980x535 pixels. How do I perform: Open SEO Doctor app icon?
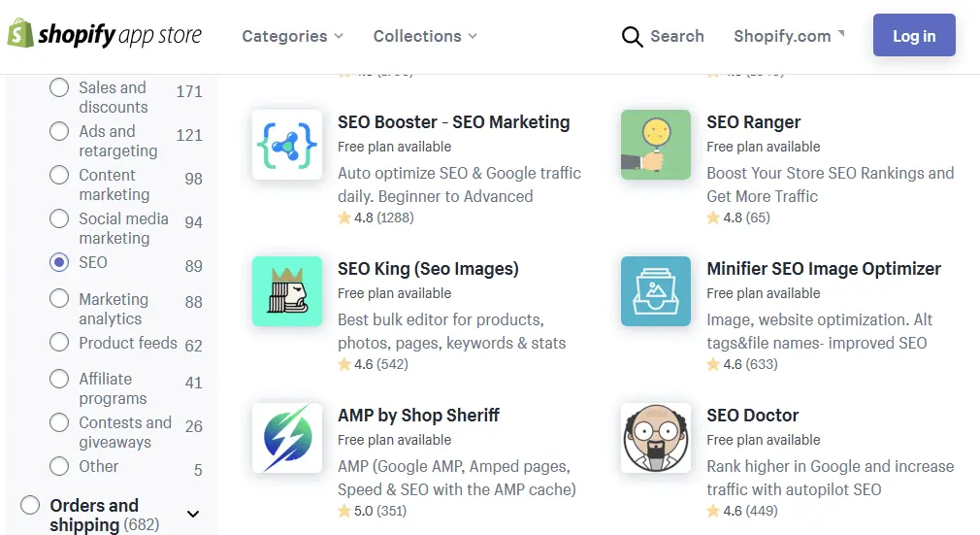click(656, 438)
